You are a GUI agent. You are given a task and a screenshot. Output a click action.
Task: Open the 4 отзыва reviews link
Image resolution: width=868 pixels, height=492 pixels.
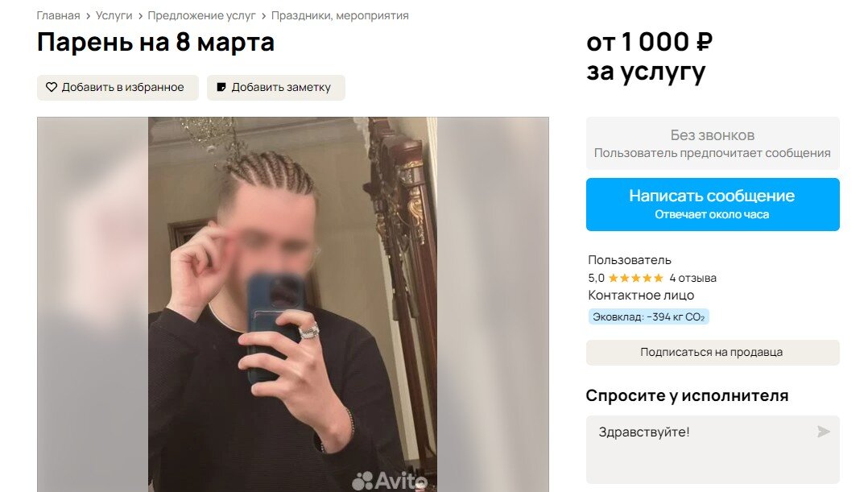click(x=692, y=278)
